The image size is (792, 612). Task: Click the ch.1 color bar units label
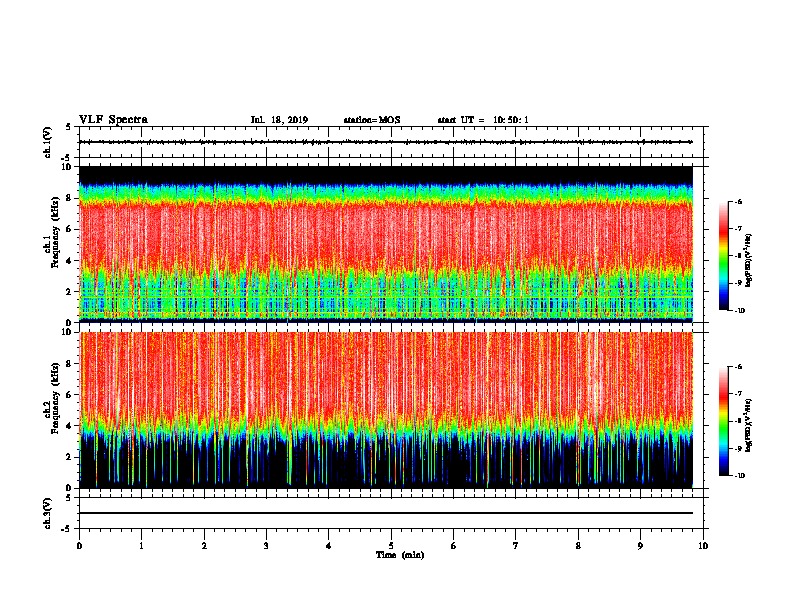pyautogui.click(x=749, y=261)
